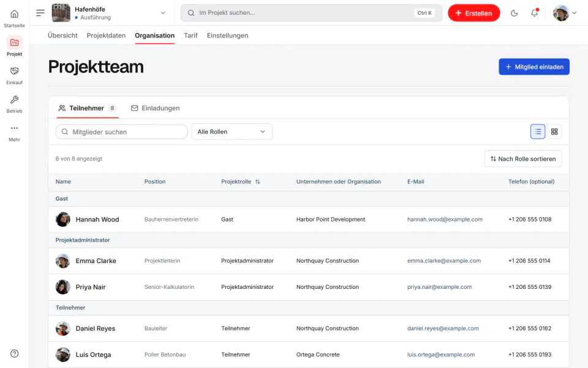Click Mitglied einladen button
The height and width of the screenshot is (368, 588).
coord(534,67)
